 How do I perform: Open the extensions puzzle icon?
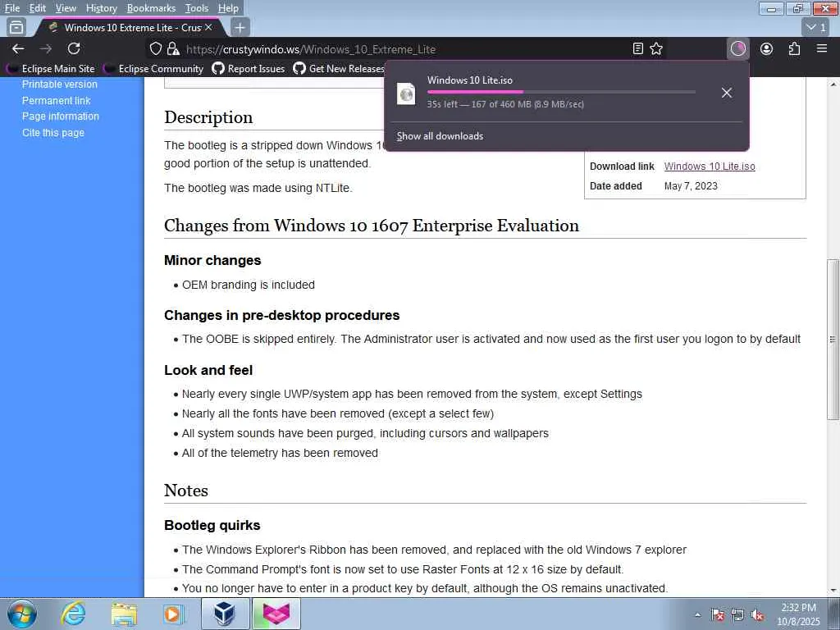click(794, 48)
